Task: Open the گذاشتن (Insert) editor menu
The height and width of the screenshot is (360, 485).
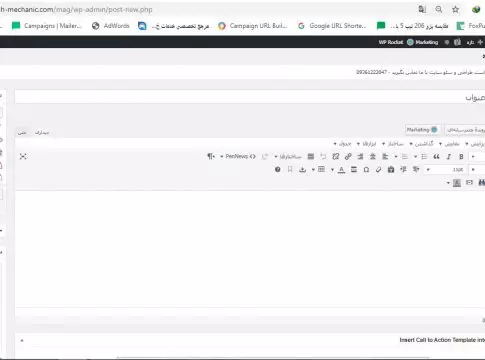Action: 421,144
